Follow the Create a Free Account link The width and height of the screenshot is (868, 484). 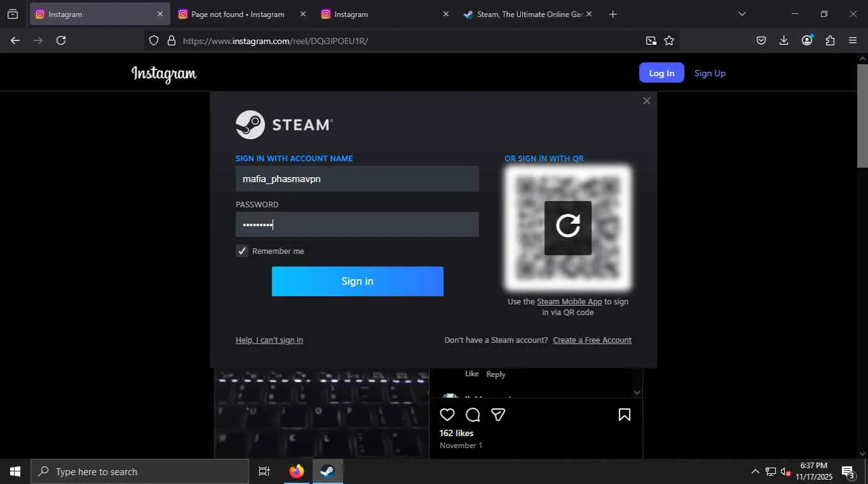592,340
